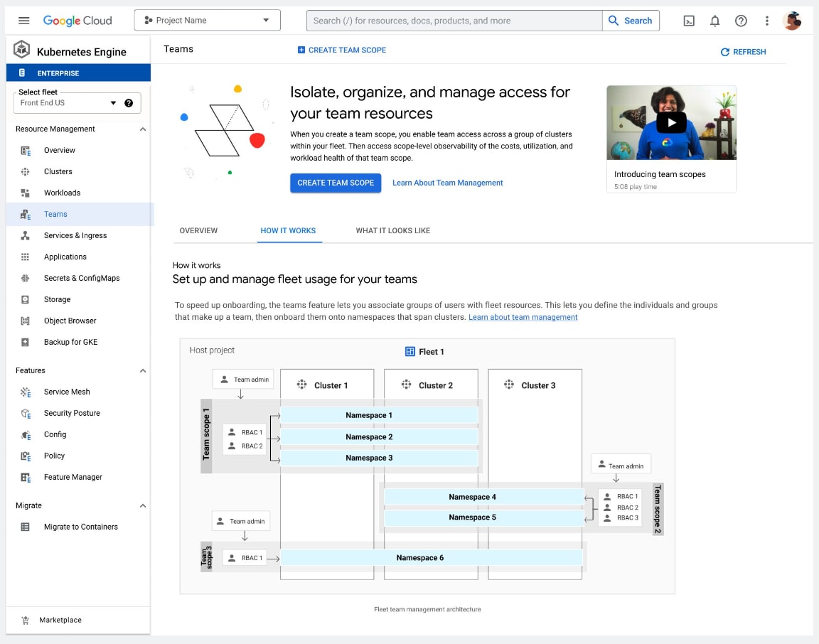This screenshot has width=819, height=644.
Task: Click the Security Posture shield icon
Action: (25, 414)
